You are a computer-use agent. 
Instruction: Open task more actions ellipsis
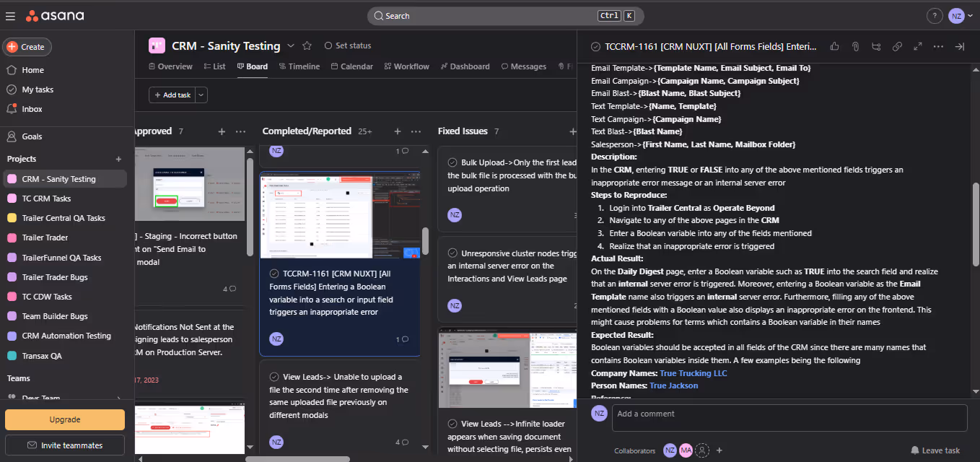point(938,46)
